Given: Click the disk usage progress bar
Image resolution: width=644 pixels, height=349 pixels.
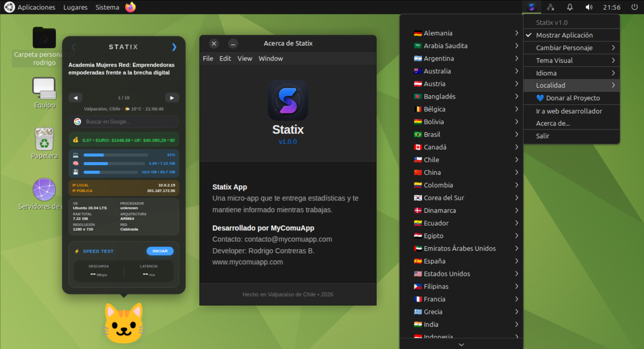Looking at the screenshot, I should pyautogui.click(x=111, y=172).
